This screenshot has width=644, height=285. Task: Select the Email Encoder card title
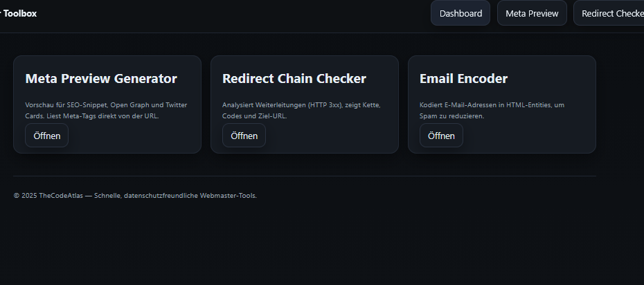tap(463, 79)
